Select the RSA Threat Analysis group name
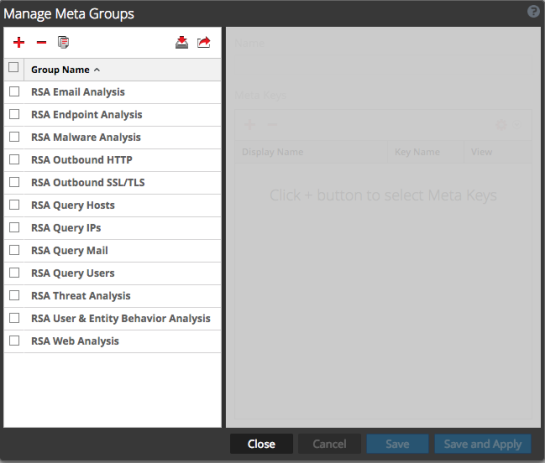Viewport: 545px width, 463px height. coord(81,296)
